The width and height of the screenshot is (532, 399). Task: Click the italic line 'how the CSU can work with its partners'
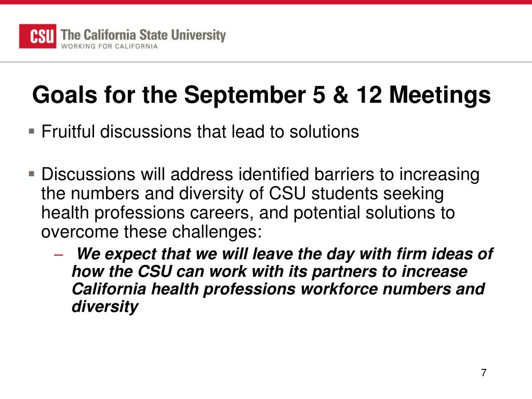click(x=270, y=271)
